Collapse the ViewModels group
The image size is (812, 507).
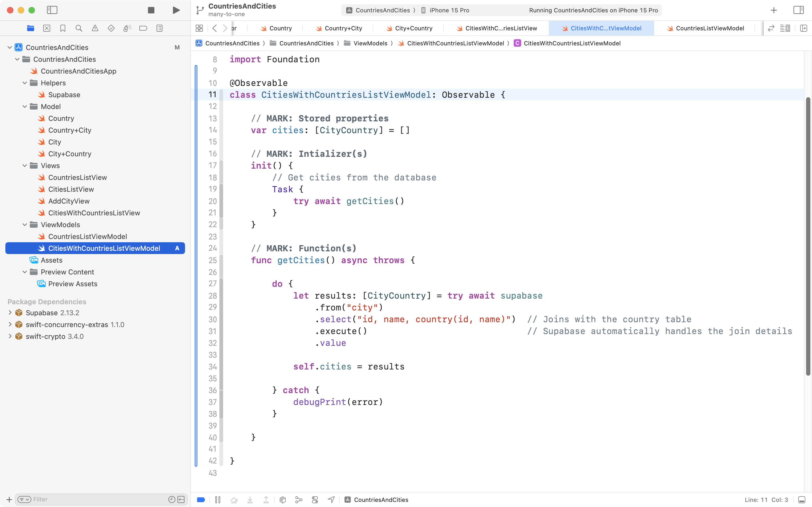[x=24, y=225]
